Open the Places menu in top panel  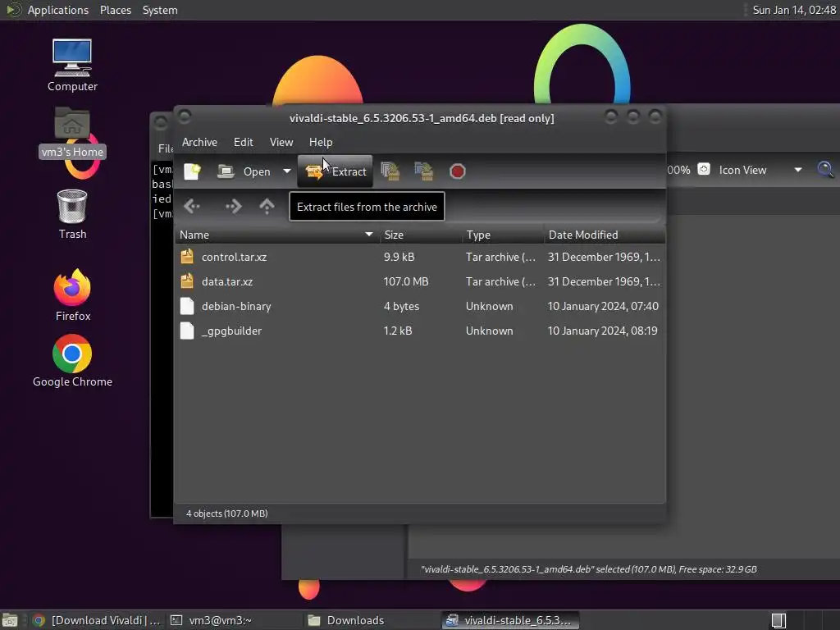click(116, 10)
